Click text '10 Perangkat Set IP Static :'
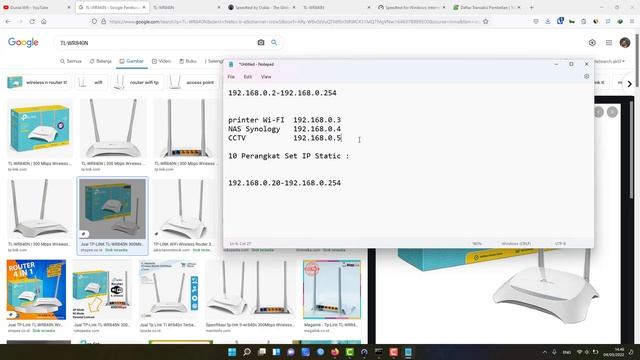The width and height of the screenshot is (640, 360). pos(289,156)
